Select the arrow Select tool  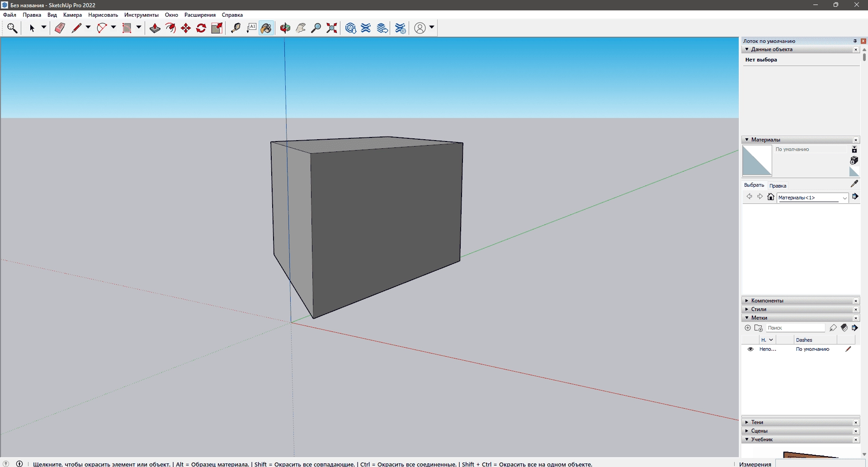pyautogui.click(x=32, y=28)
